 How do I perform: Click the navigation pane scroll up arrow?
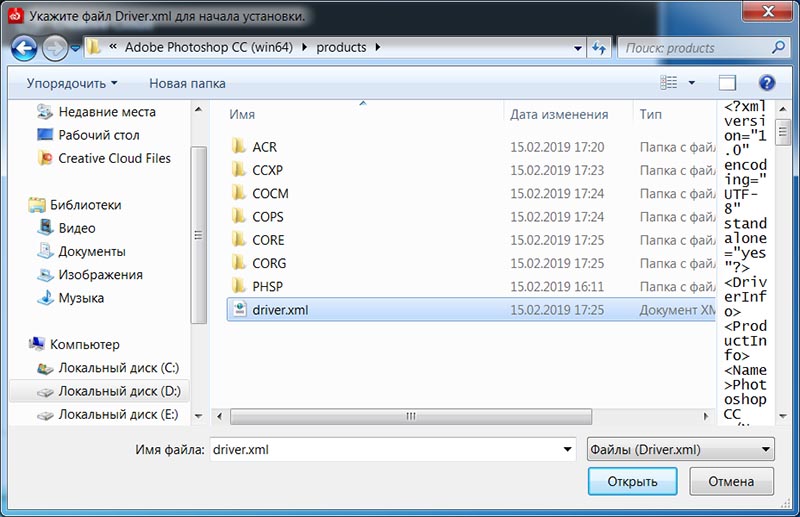click(x=198, y=109)
